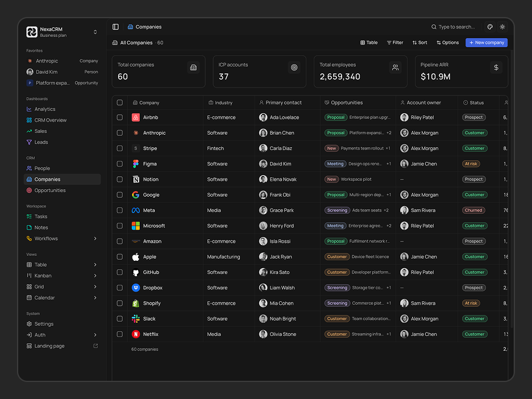Click Ada Lovelace's avatar

point(263,118)
